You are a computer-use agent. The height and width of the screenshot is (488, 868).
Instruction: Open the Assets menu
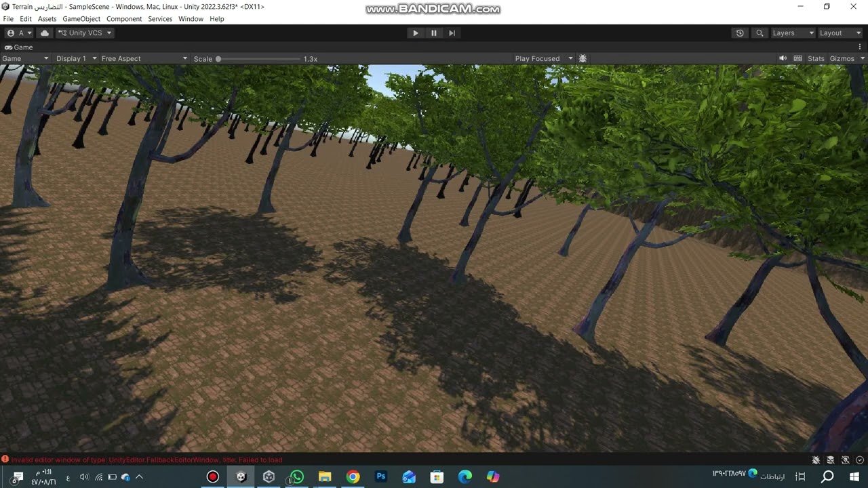tap(47, 19)
